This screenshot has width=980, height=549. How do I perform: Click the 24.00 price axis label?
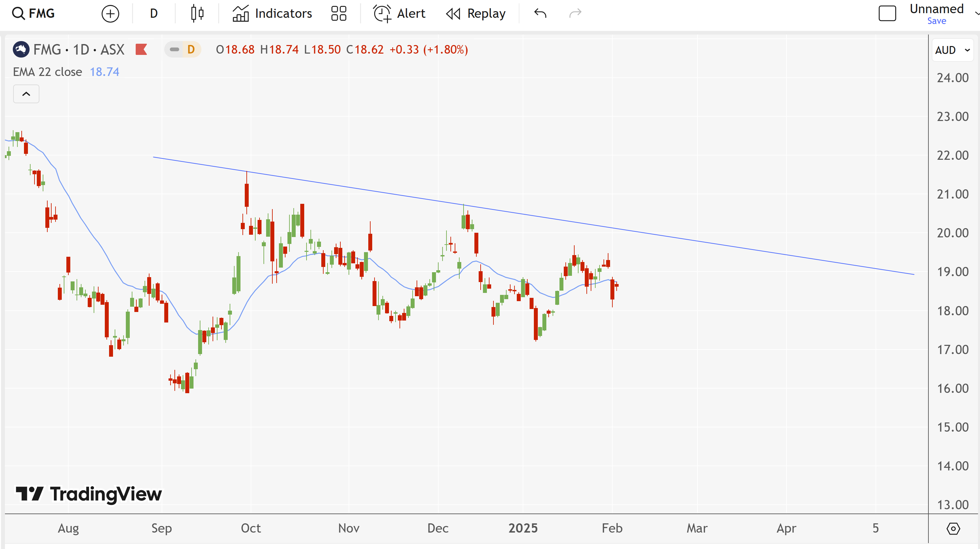pos(953,78)
